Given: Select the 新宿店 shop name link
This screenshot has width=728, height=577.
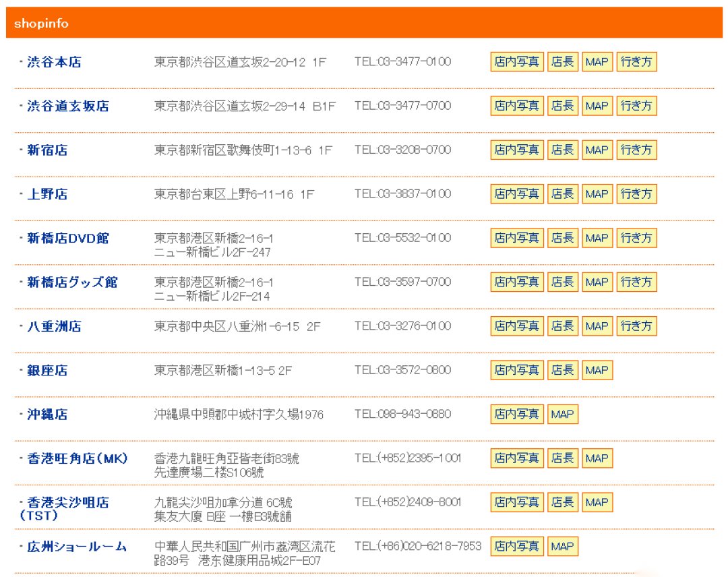Looking at the screenshot, I should coord(47,150).
